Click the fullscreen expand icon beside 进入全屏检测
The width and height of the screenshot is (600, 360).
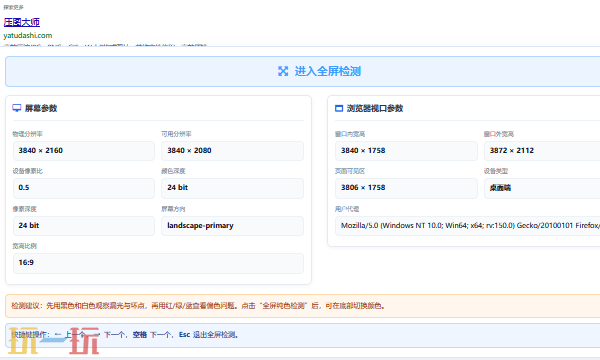(x=283, y=71)
